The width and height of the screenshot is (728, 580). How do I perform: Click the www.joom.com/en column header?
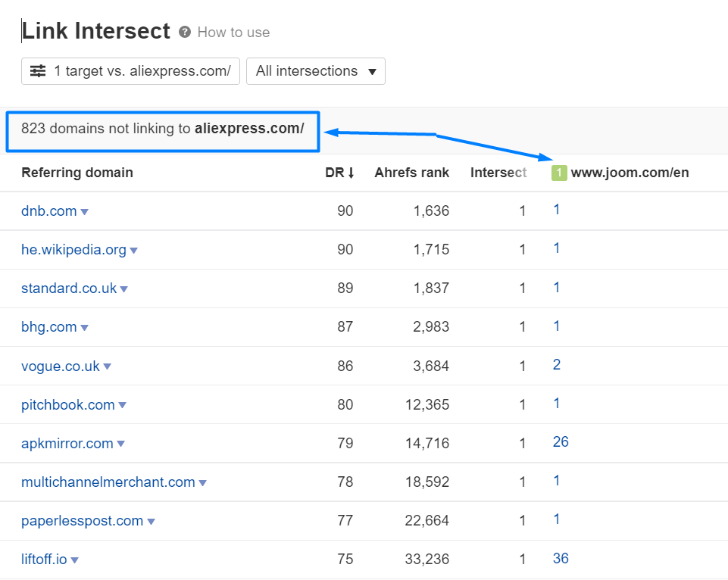(x=630, y=173)
